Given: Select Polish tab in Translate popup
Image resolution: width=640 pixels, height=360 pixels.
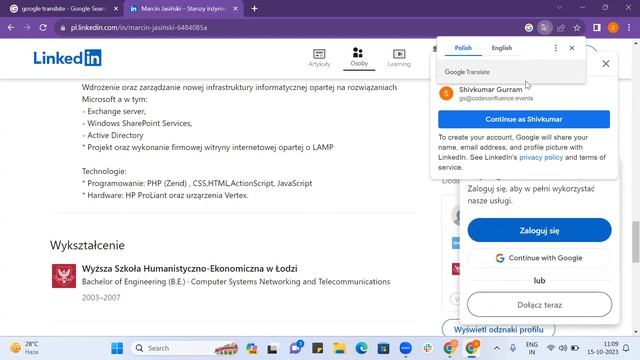Looking at the screenshot, I should click(x=463, y=48).
